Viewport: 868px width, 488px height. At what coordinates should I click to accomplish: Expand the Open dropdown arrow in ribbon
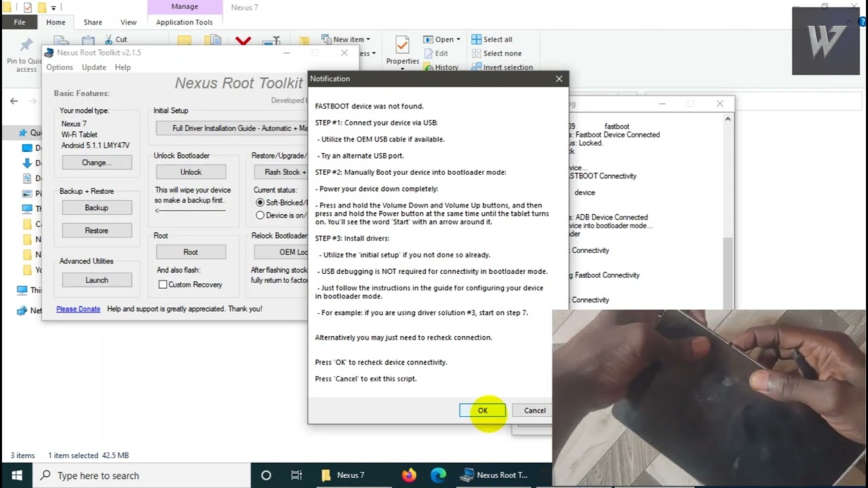(458, 39)
